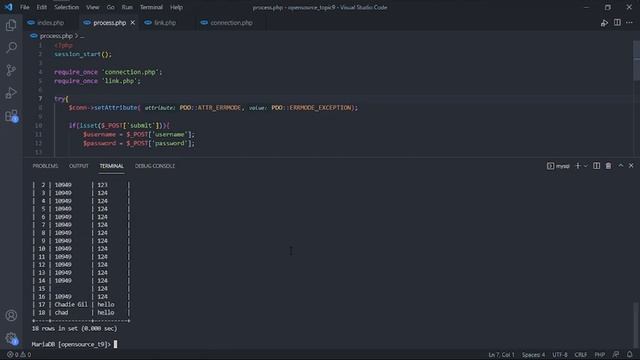Click the VS Code logo icon
The width and height of the screenshot is (640, 360).
pyautogui.click(x=9, y=7)
